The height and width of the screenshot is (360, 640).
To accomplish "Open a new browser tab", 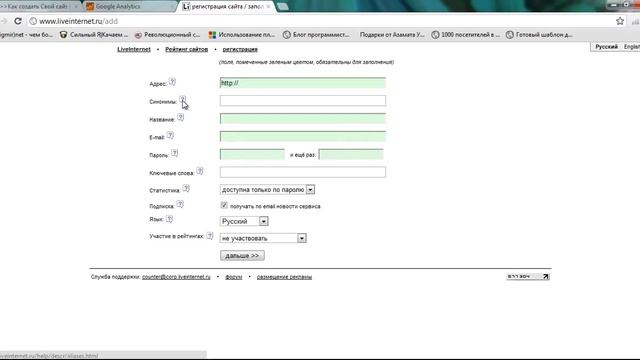I will point(282,7).
